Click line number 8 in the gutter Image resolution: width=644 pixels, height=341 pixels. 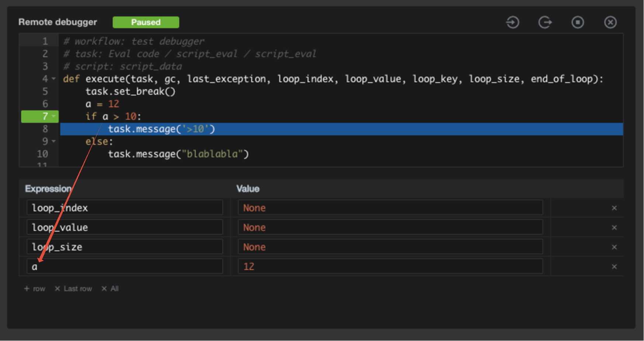[45, 129]
